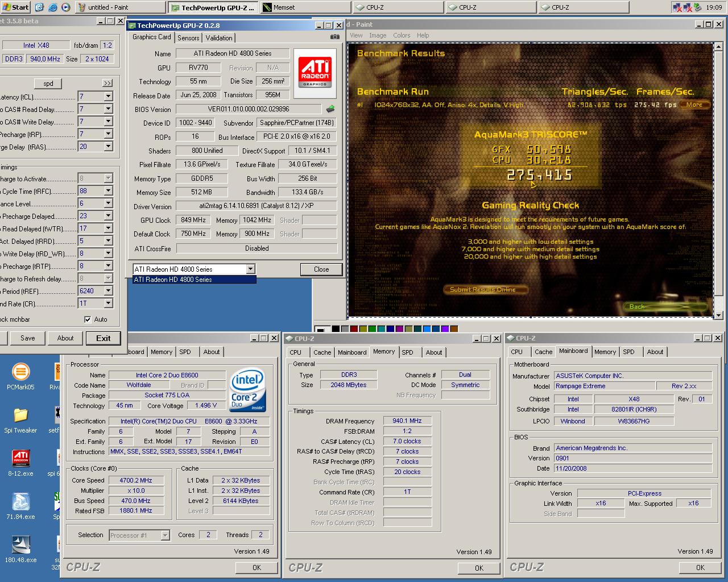
Task: Select ATI Radeon HD 4800 Series list entry
Action: [194, 280]
